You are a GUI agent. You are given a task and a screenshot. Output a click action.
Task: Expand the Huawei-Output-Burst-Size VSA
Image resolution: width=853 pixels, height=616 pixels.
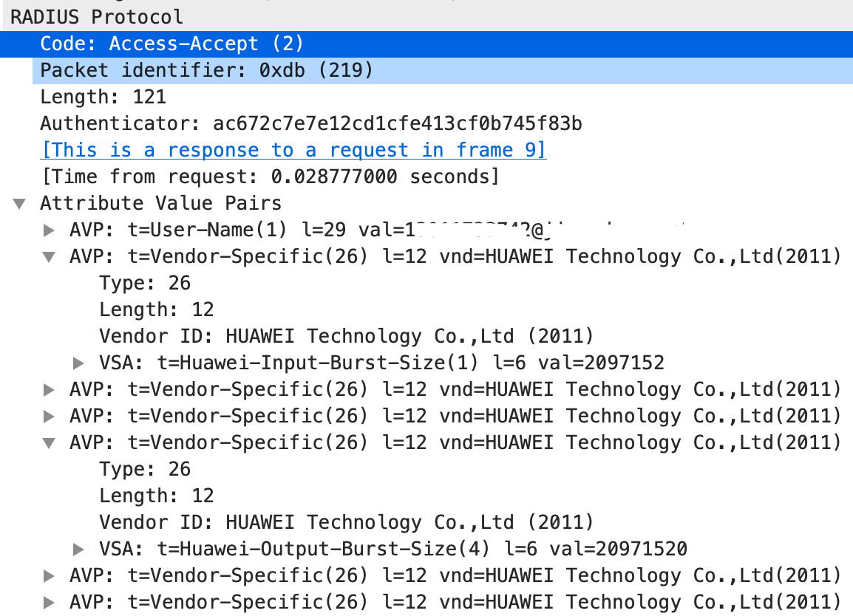tap(78, 549)
